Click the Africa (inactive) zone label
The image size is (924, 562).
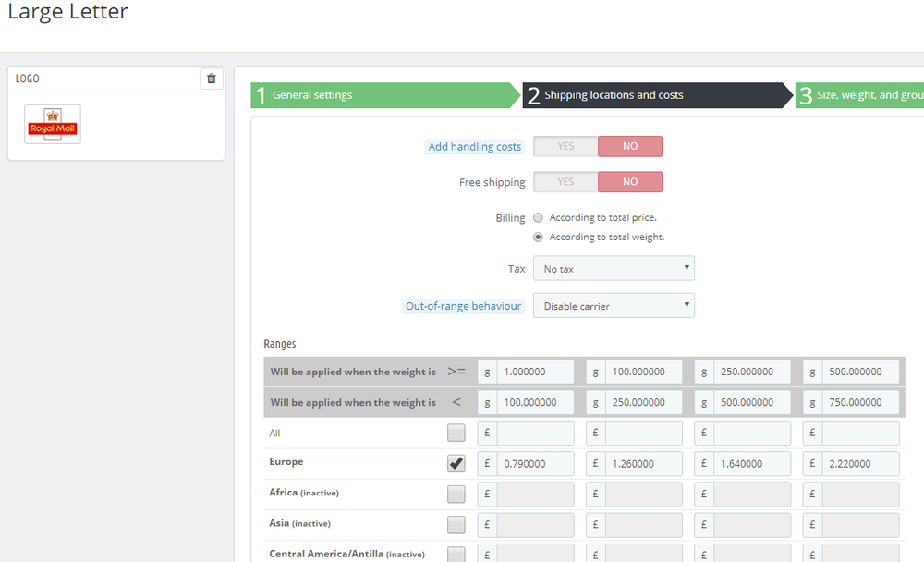coord(304,493)
